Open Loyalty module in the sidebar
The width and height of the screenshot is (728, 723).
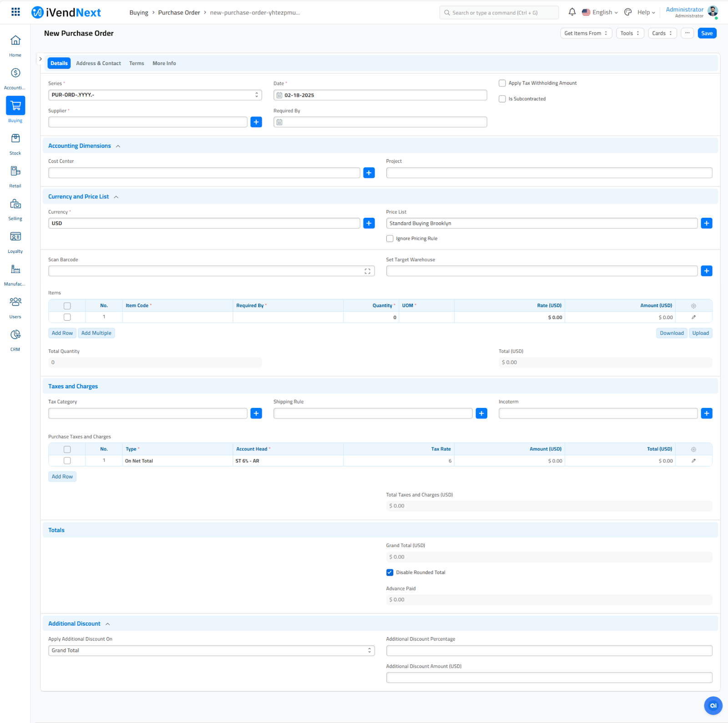[15, 242]
